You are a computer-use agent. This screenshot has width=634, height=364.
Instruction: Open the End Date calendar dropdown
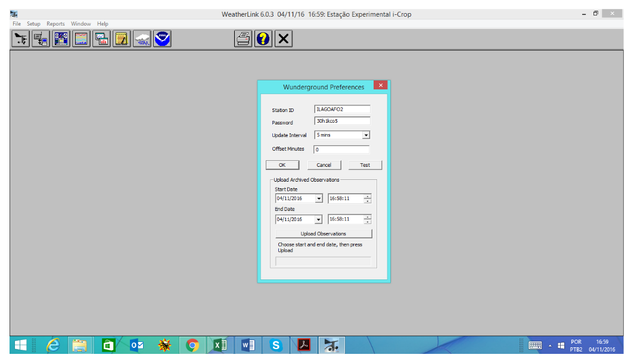[x=319, y=219]
